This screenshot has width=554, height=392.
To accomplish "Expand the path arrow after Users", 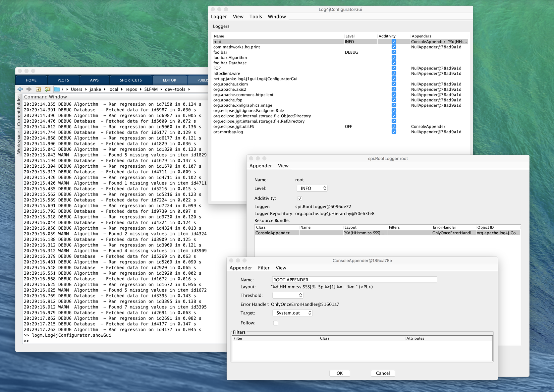I will (x=86, y=89).
